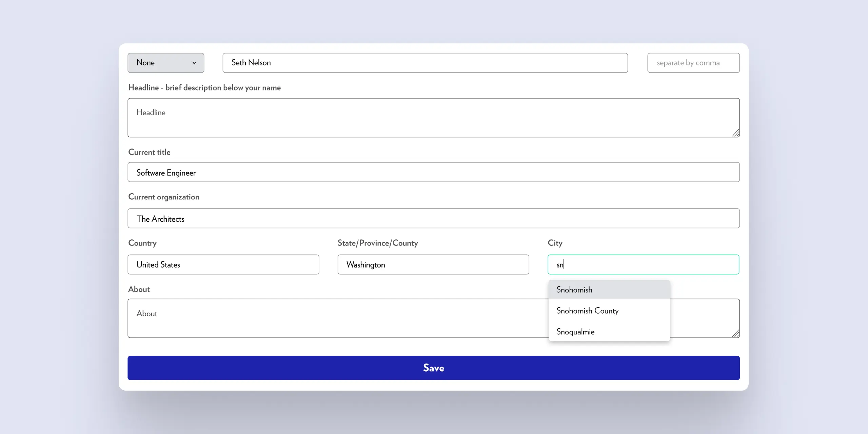Edit The Architects organization field
This screenshot has width=868, height=434.
tap(433, 218)
